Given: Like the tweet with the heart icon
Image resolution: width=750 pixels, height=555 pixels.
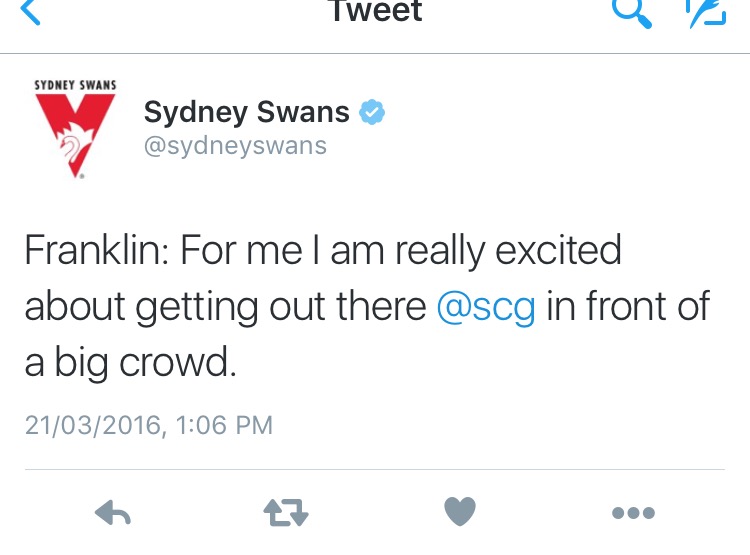Looking at the screenshot, I should point(460,511).
